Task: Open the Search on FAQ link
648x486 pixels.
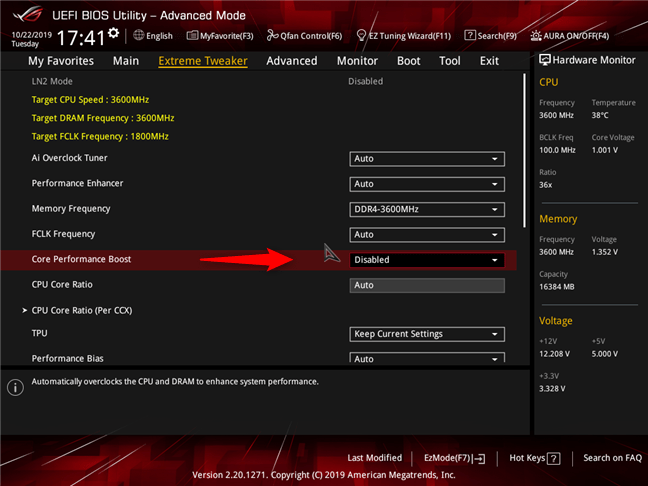Action: click(612, 458)
